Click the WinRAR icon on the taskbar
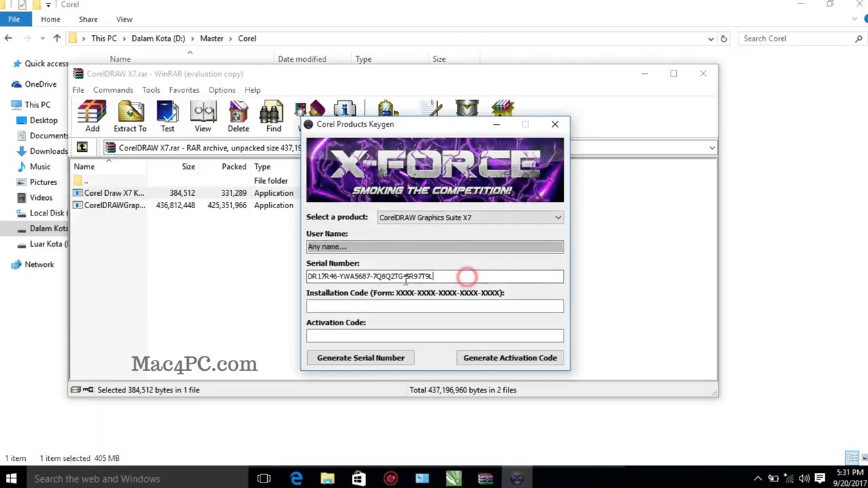This screenshot has height=488, width=868. pos(485,479)
